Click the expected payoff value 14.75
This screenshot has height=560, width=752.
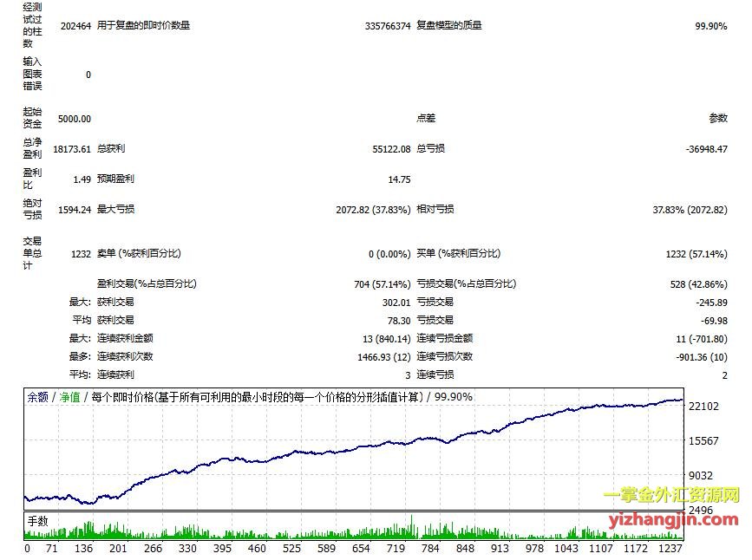coord(399,179)
